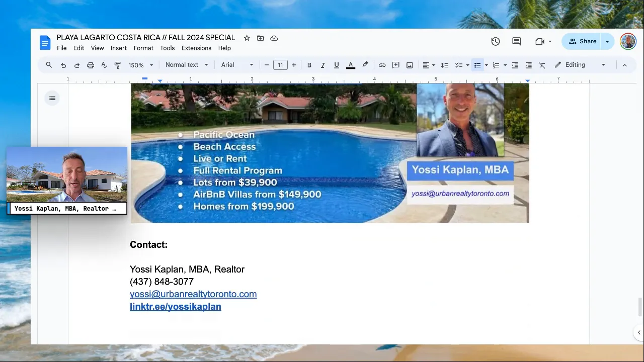The width and height of the screenshot is (644, 362).
Task: Open the Help menu
Action: click(224, 48)
